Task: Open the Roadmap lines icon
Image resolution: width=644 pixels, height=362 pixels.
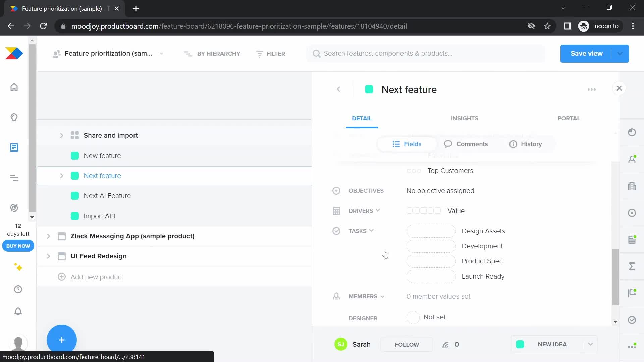Action: pos(14,178)
